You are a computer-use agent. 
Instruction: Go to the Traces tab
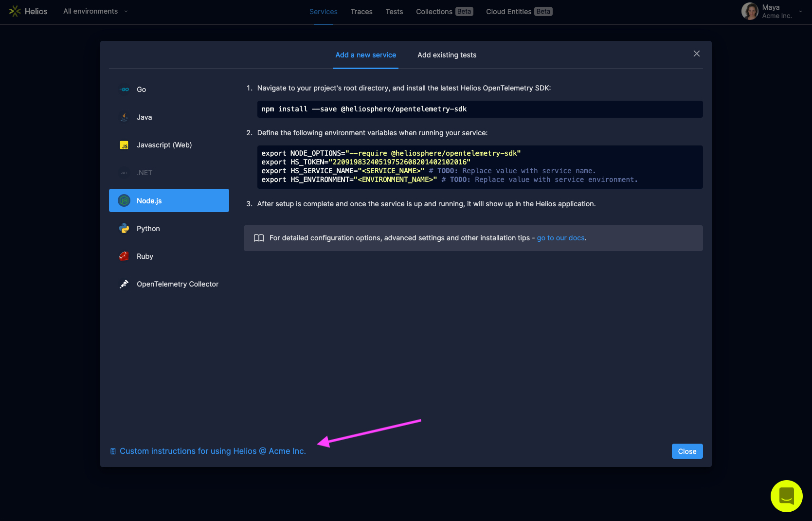[x=361, y=12]
